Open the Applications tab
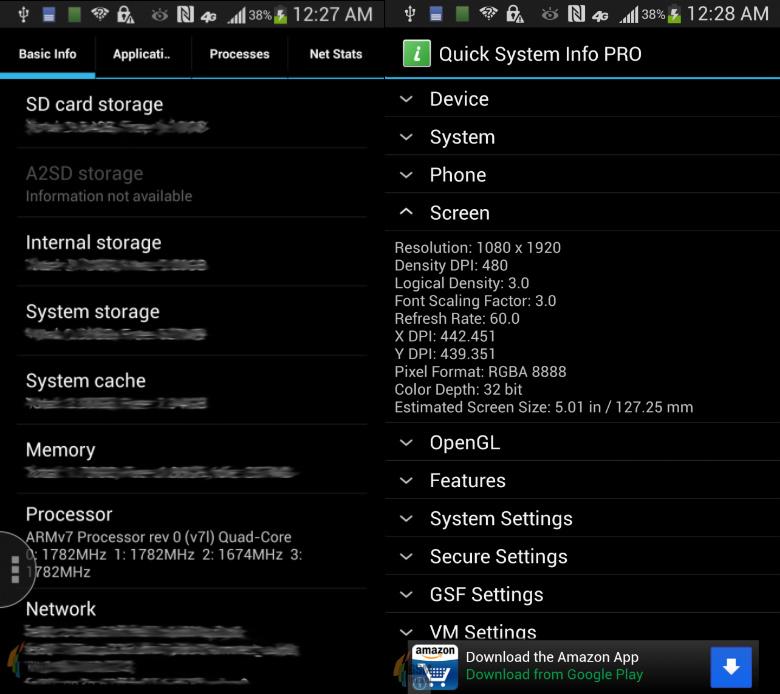The image size is (780, 694). point(142,54)
